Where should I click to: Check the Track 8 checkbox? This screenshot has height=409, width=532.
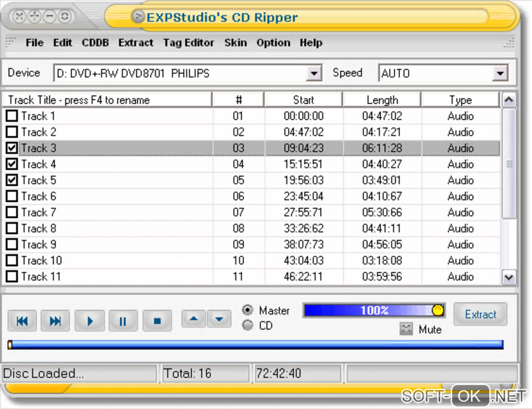coord(12,228)
